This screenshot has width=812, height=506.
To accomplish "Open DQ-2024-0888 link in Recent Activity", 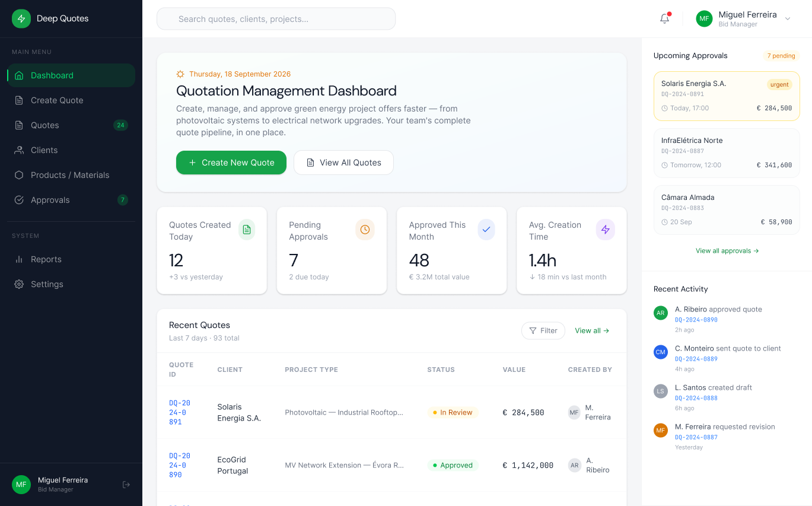I will click(696, 398).
